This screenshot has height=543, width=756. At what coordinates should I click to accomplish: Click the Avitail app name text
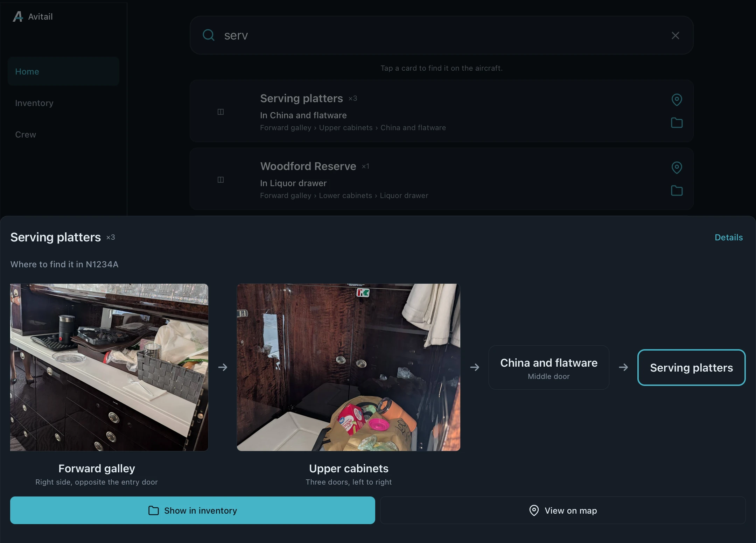click(40, 16)
